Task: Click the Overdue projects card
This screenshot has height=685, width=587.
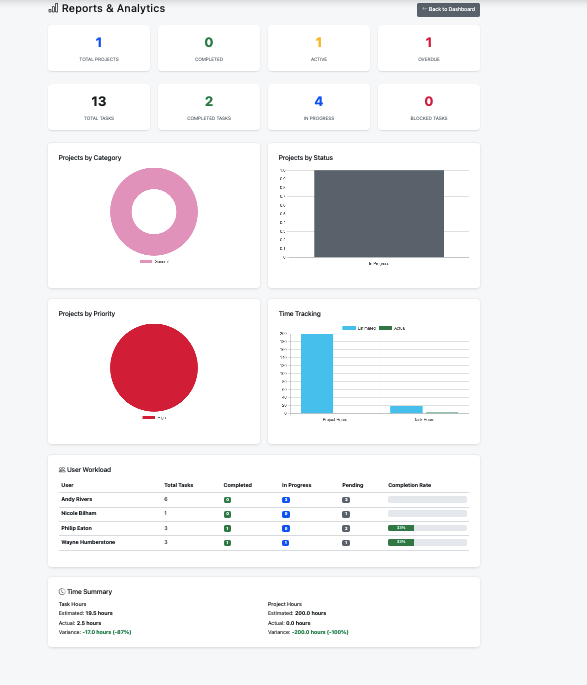Action: (429, 48)
